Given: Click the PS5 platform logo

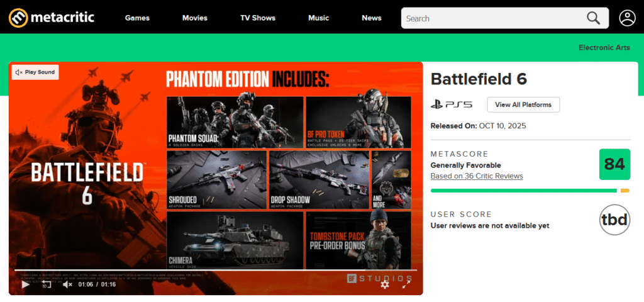Looking at the screenshot, I should [x=452, y=104].
